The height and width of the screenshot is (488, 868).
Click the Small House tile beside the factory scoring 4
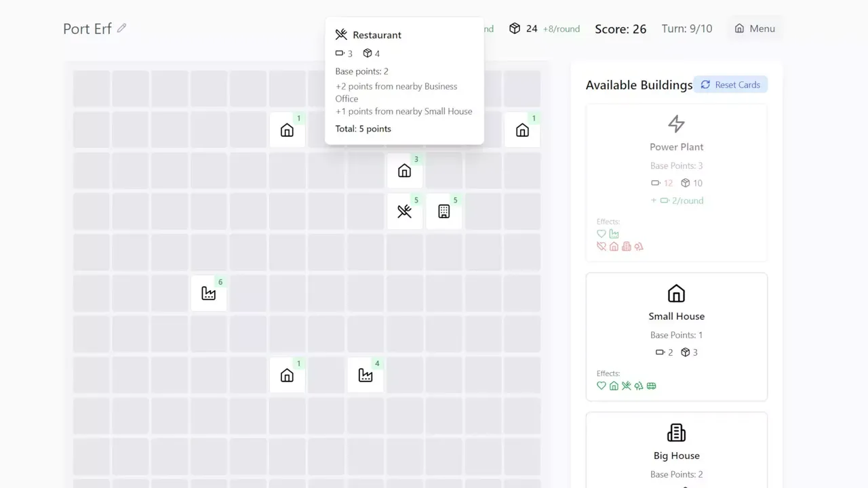tap(288, 375)
